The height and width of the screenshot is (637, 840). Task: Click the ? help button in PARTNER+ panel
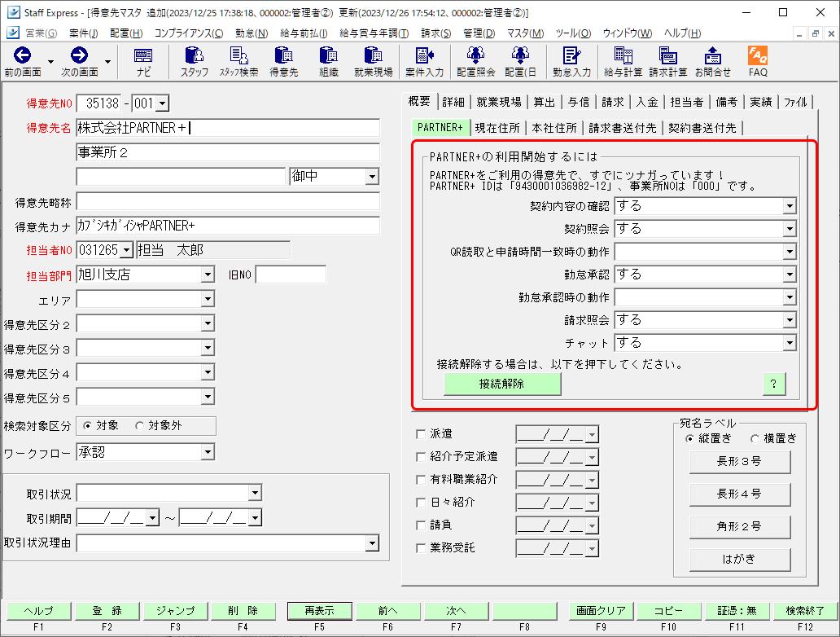[773, 384]
